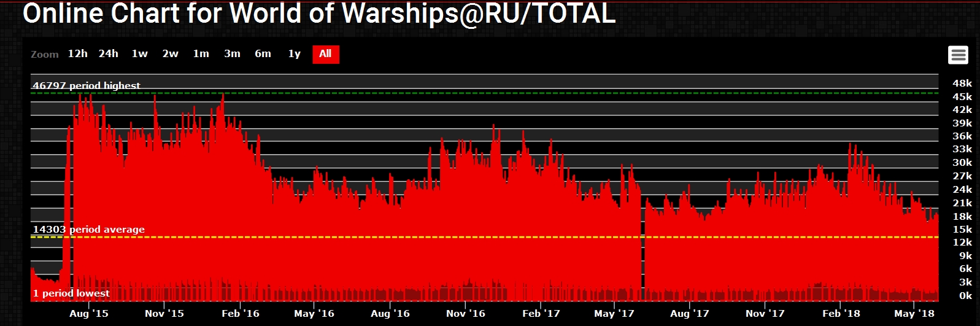This screenshot has width=980, height=326.
Task: Click the 45k y-axis value
Action: (962, 97)
